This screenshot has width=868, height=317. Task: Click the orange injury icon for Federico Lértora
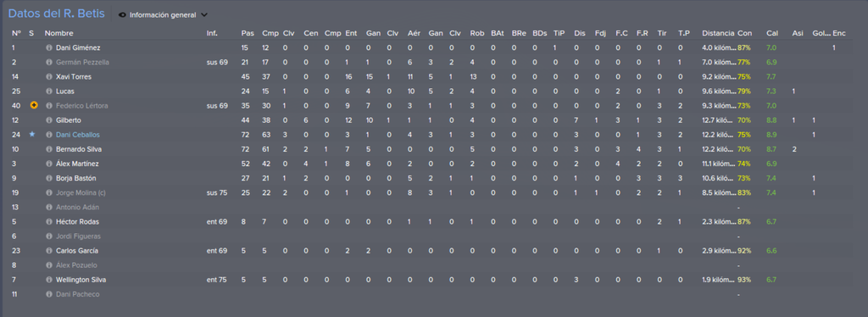point(33,106)
